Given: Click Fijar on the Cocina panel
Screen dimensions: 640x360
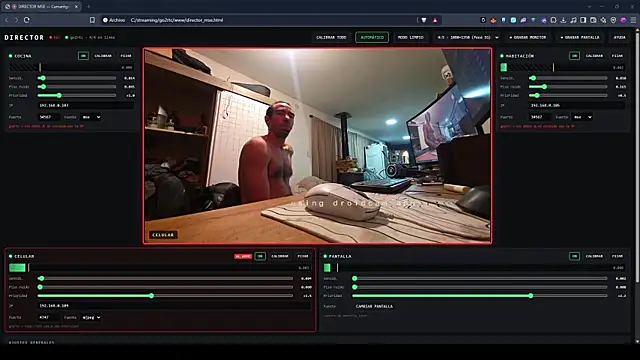Looking at the screenshot, I should [x=126, y=56].
